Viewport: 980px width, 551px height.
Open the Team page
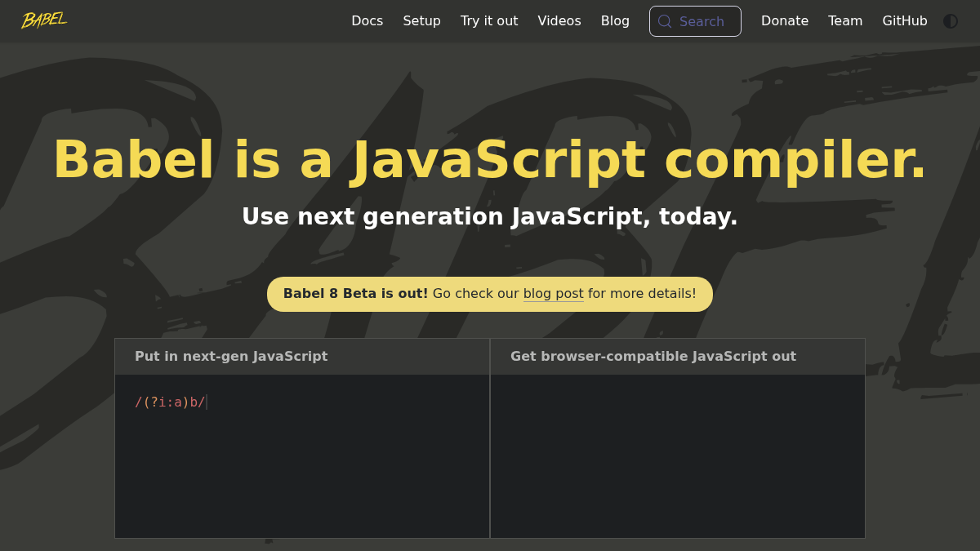click(845, 21)
